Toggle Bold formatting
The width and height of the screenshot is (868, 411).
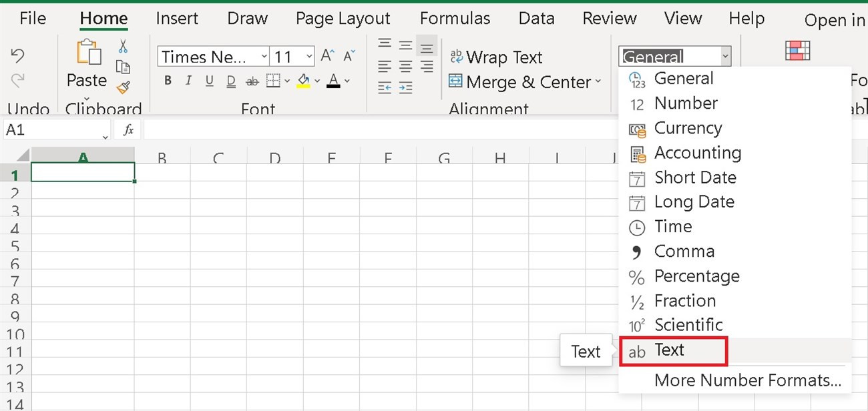168,81
